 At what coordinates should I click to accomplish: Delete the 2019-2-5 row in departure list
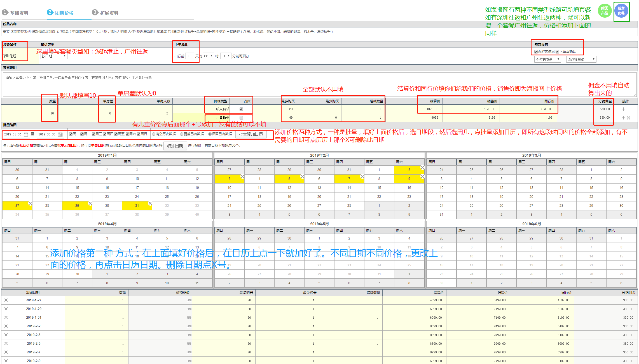point(6,343)
